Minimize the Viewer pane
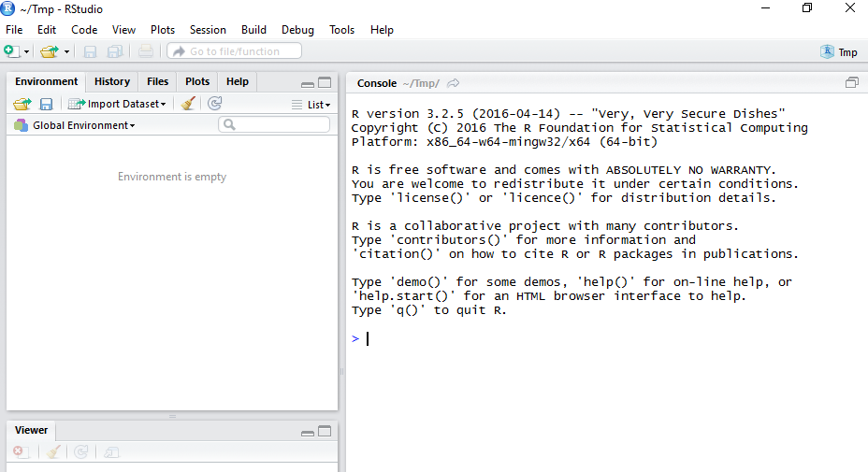Image resolution: width=868 pixels, height=472 pixels. pos(308,432)
